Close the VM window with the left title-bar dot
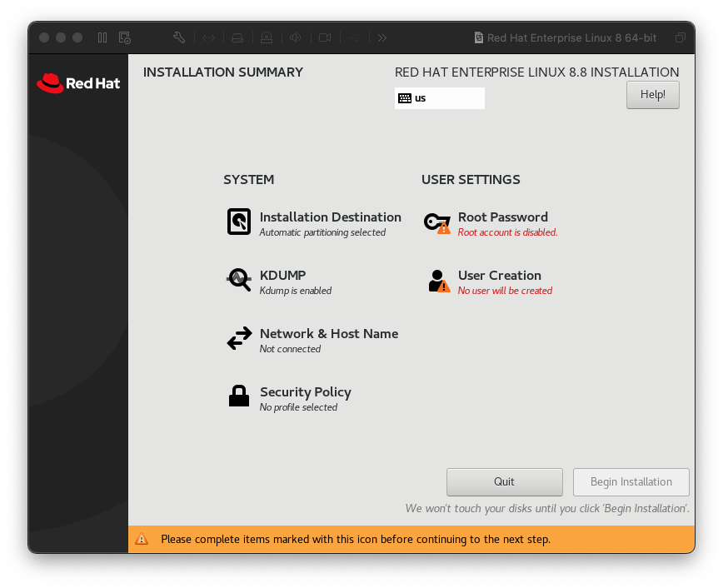The width and height of the screenshot is (723, 588). click(44, 37)
